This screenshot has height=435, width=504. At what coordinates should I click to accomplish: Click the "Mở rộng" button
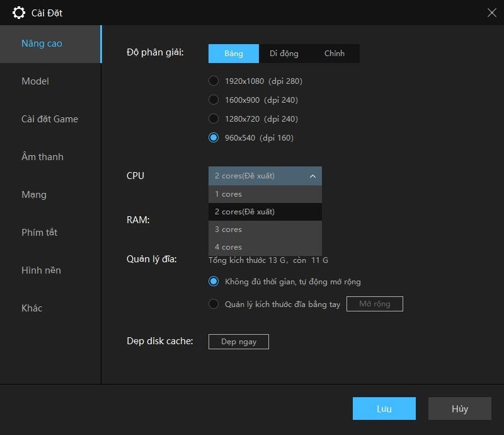tap(375, 303)
